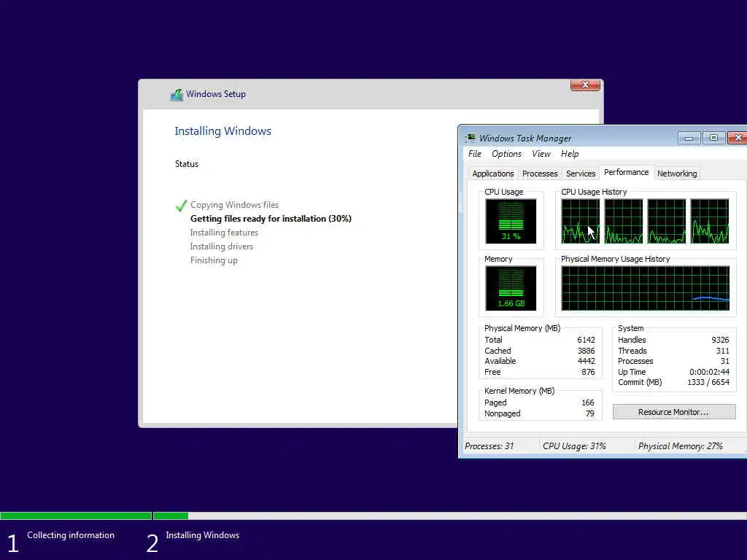The image size is (747, 560).
Task: Click the third CPU Usage History graph
Action: [667, 221]
